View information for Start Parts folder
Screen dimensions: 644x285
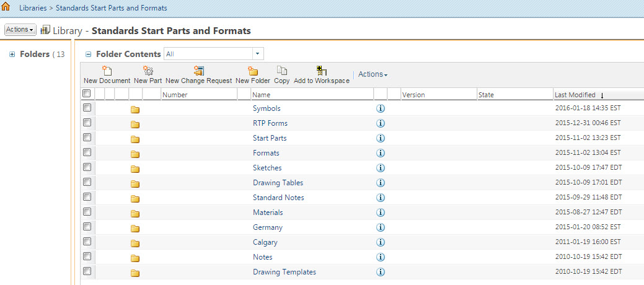(381, 138)
